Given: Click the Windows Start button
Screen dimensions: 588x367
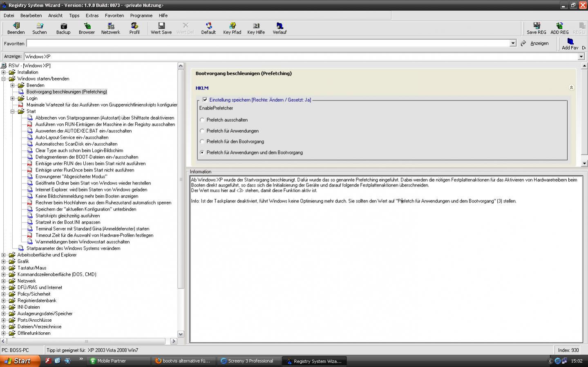Looking at the screenshot, I should click(20, 361).
